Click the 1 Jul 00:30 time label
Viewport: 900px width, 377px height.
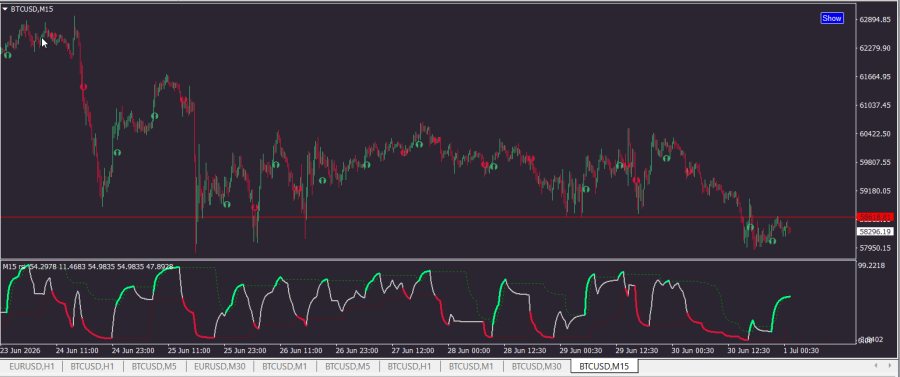pos(800,351)
